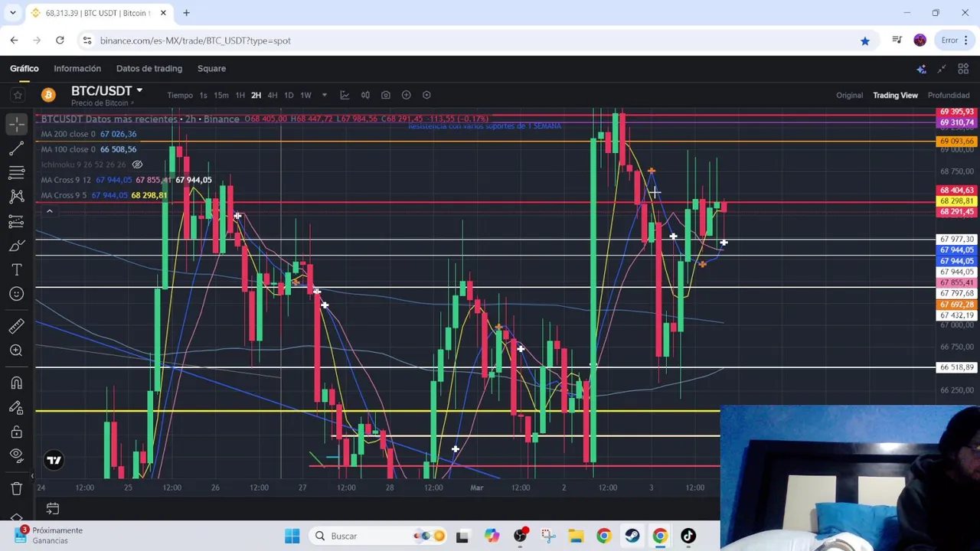980x551 pixels.
Task: Open Steam from the taskbar
Action: (x=632, y=536)
